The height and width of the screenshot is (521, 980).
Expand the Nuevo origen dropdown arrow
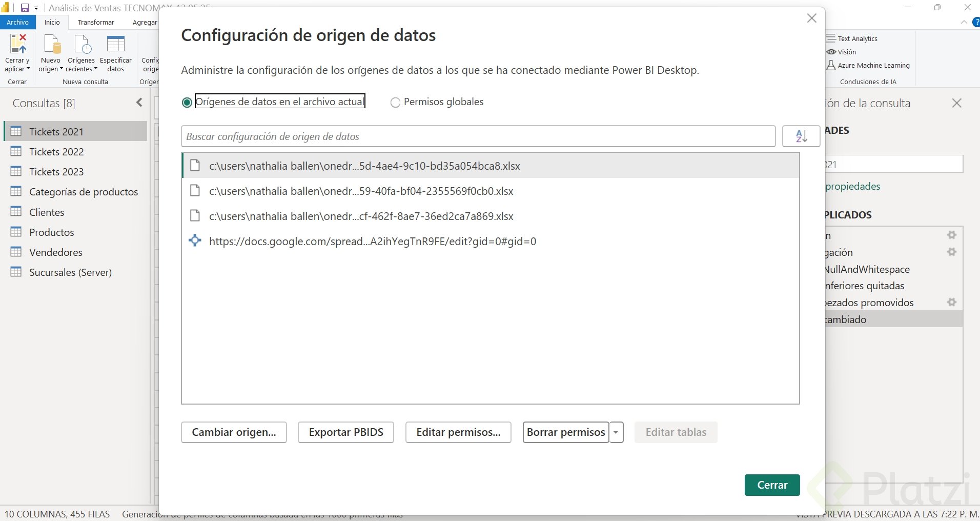[61, 69]
